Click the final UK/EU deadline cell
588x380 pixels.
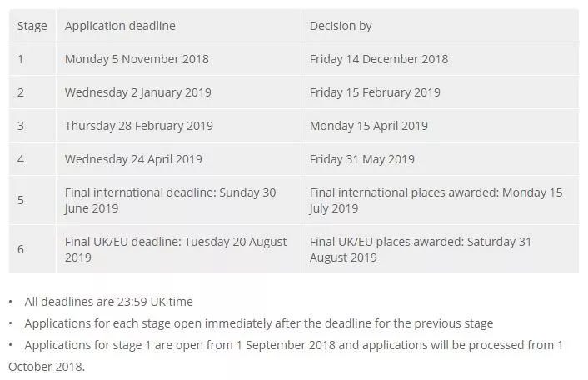click(x=176, y=249)
